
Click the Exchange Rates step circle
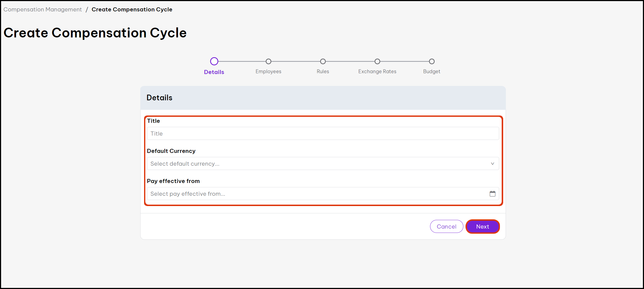click(x=377, y=62)
